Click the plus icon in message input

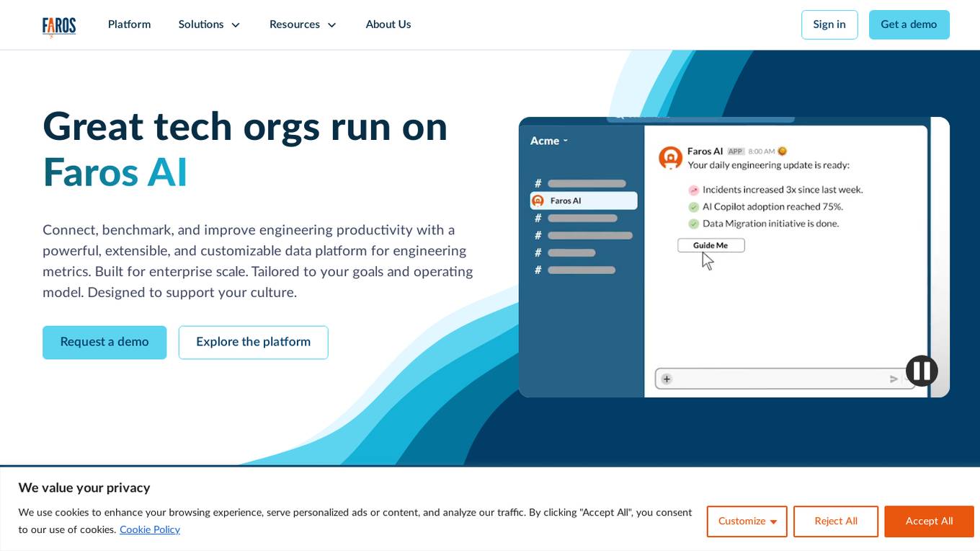click(x=667, y=379)
